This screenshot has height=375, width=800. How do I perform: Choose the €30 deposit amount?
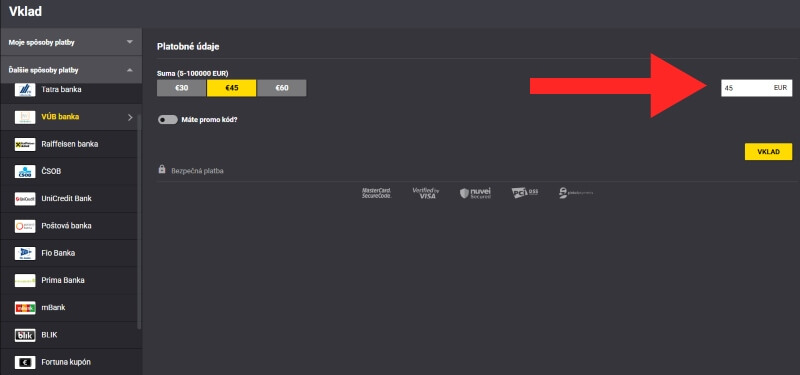point(182,88)
